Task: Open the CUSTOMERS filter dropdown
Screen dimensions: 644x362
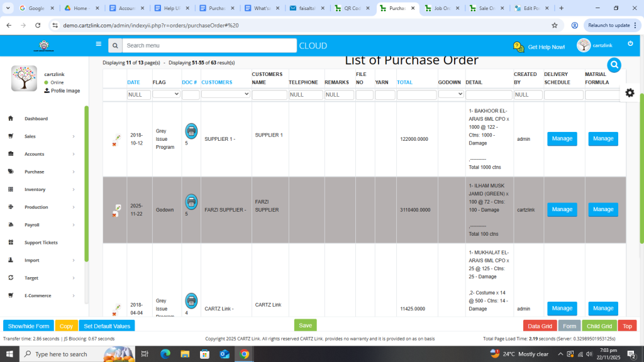Action: point(225,94)
